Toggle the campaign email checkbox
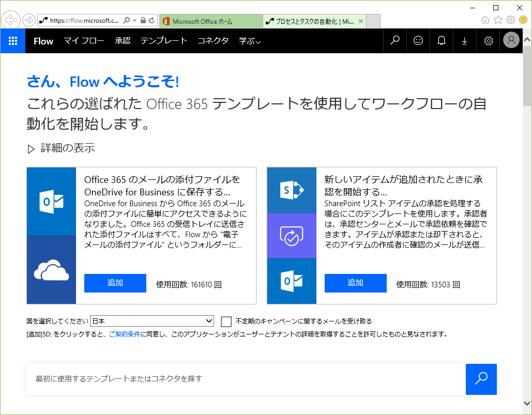This screenshot has width=532, height=415. [226, 321]
